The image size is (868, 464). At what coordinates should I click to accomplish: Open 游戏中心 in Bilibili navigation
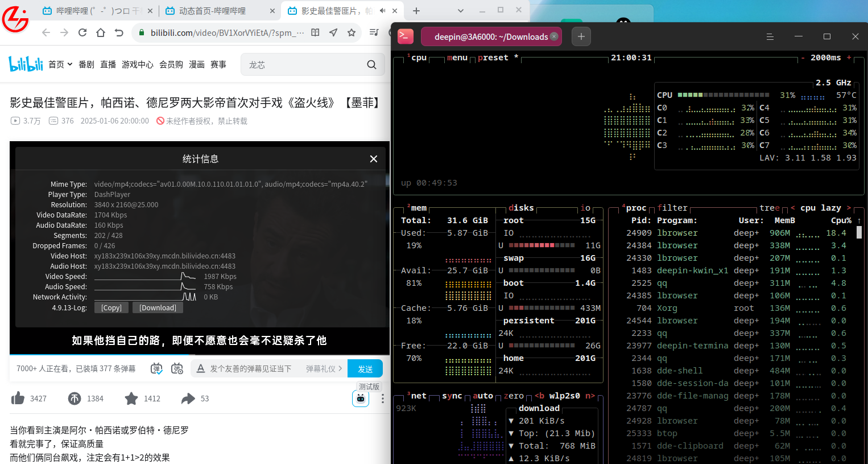click(138, 64)
